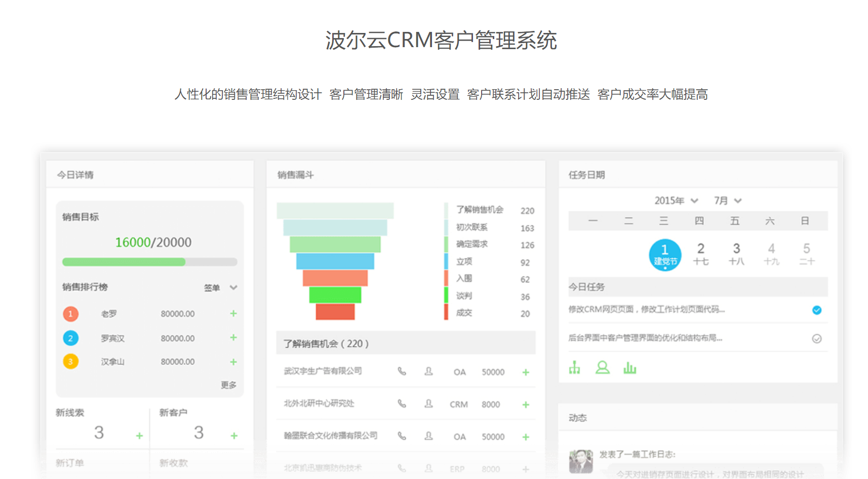
Task: Click the sales target progress bar
Action: 149,262
